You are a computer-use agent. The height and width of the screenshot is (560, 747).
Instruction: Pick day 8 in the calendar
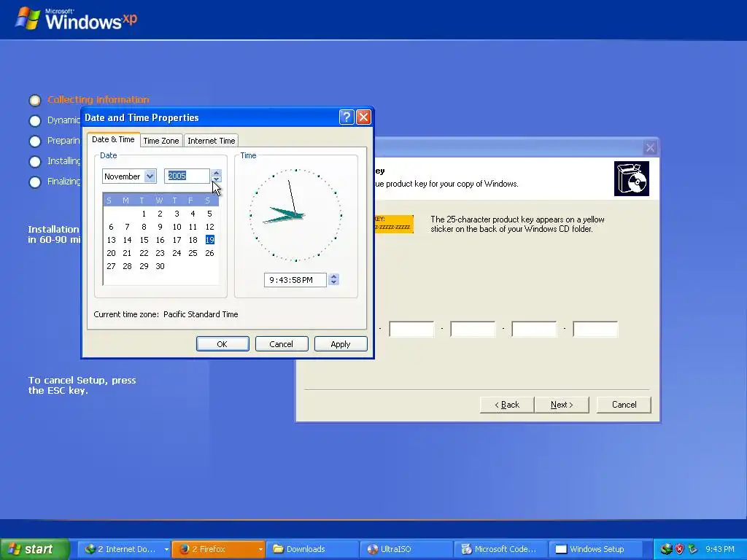pyautogui.click(x=144, y=227)
